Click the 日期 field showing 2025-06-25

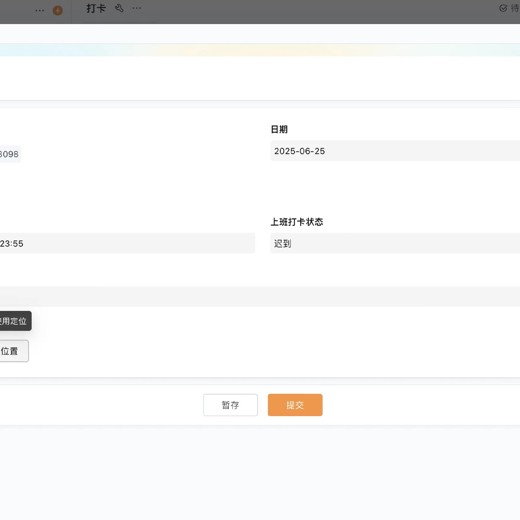[395, 151]
